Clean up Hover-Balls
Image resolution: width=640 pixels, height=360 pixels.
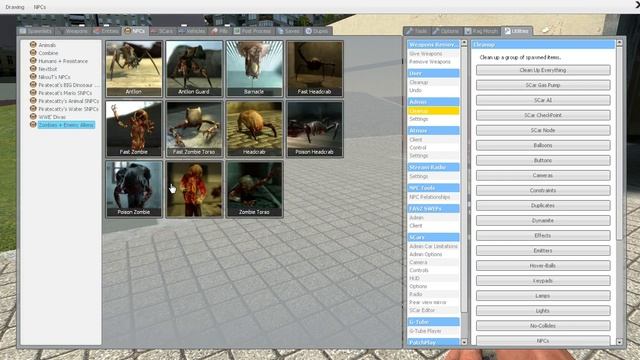point(543,266)
